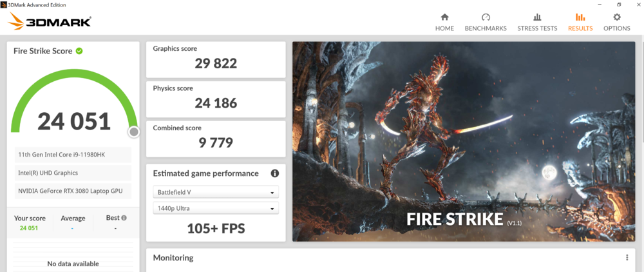Click the score gauge dial knob
644x272 pixels.
tap(133, 132)
